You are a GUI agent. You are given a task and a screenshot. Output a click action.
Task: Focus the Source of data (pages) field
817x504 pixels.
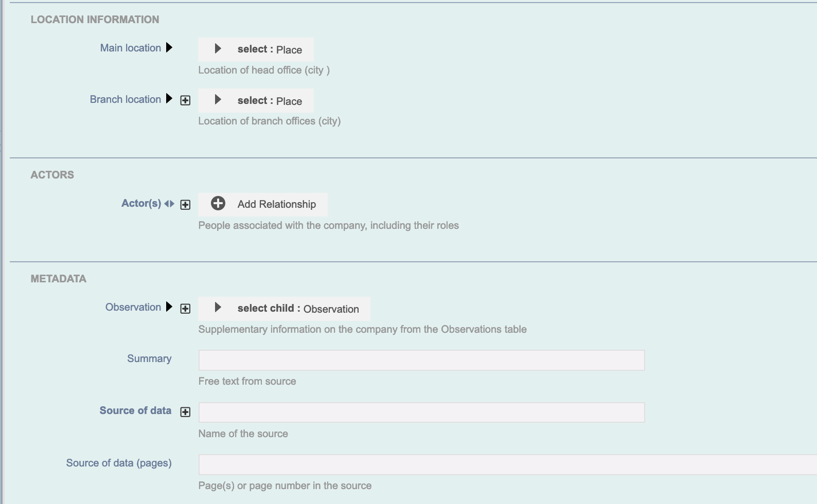[x=508, y=464]
